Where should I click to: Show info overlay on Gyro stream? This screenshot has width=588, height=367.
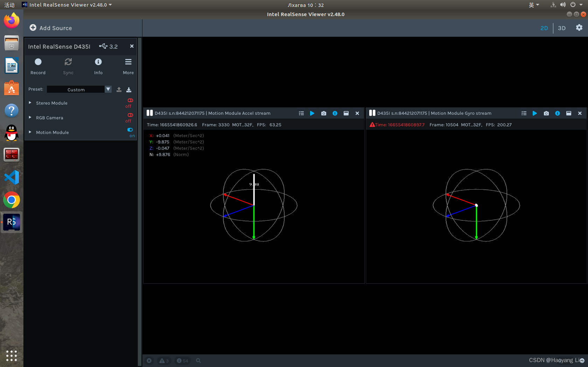tap(558, 113)
